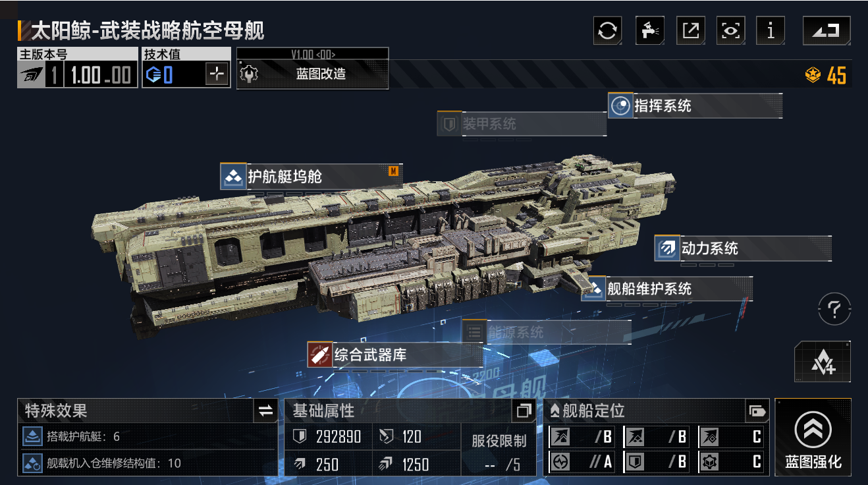
Task: Open the info icon
Action: coord(771,31)
